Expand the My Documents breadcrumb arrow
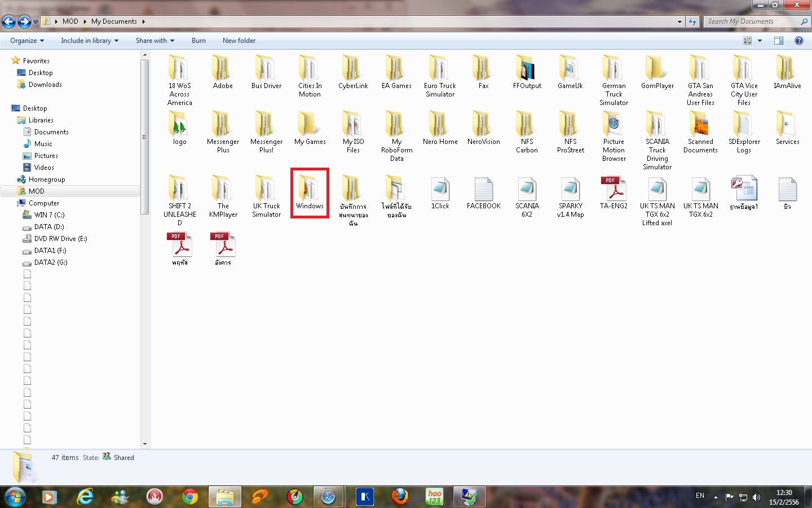This screenshot has width=812, height=508. coord(143,21)
